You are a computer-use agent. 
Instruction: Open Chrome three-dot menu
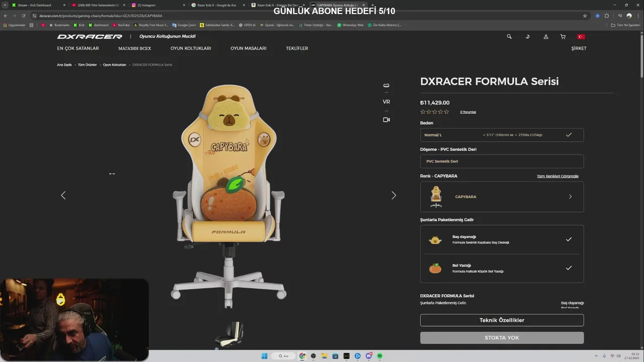click(638, 16)
